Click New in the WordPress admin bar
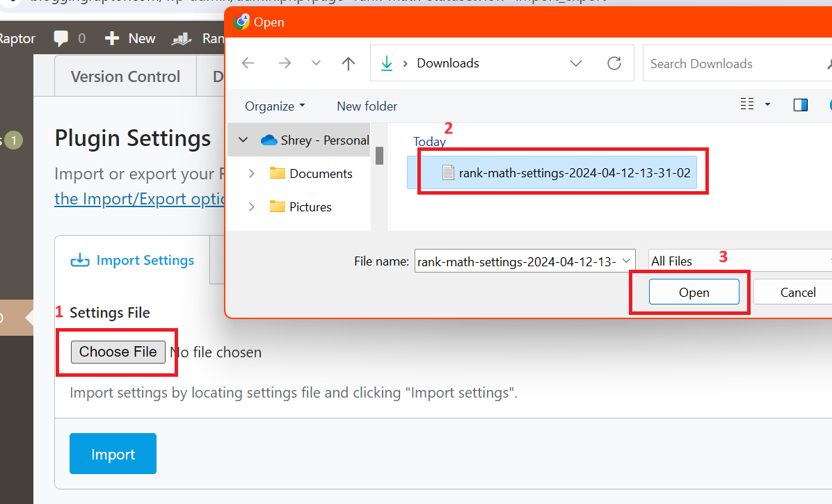This screenshot has height=504, width=832. pos(129,38)
